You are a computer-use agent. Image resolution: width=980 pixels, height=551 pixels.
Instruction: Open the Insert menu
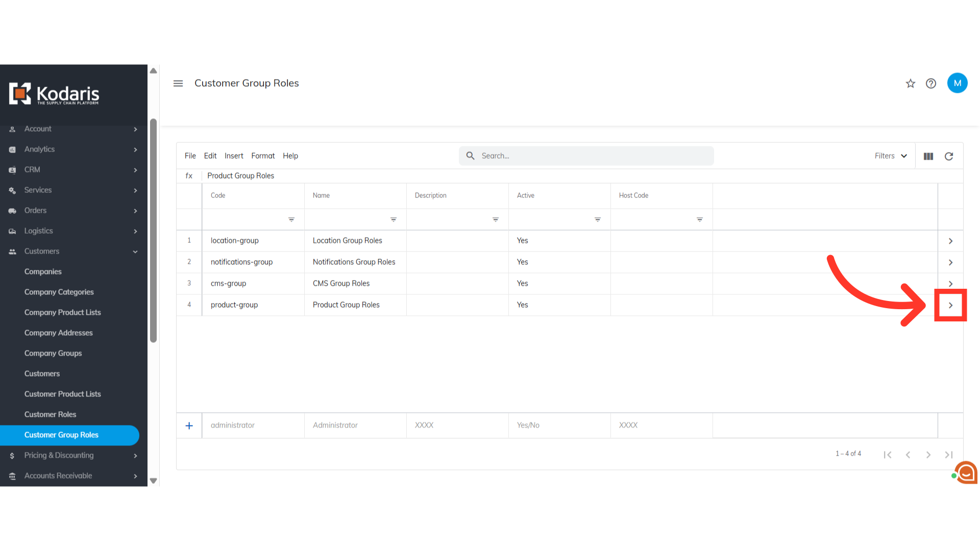point(234,156)
